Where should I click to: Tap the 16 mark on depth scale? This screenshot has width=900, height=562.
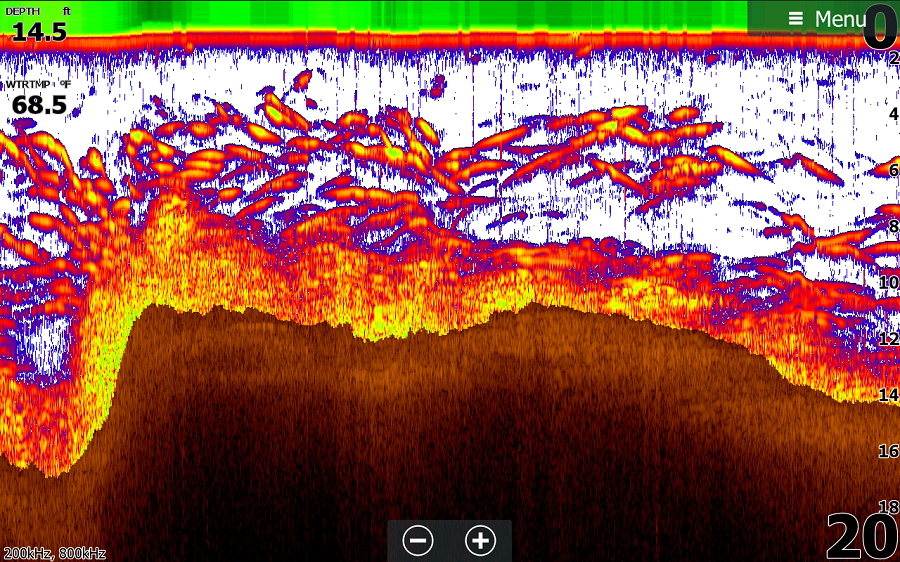[888, 451]
